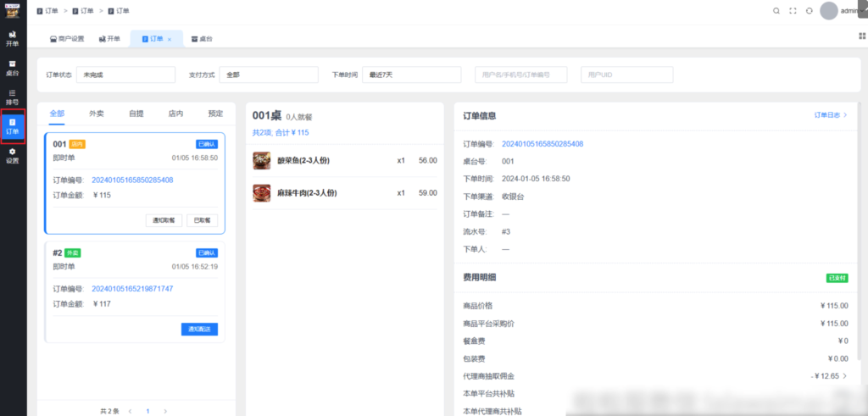The width and height of the screenshot is (868, 416).
Task: Select the 预定 order filter tab
Action: tap(215, 114)
